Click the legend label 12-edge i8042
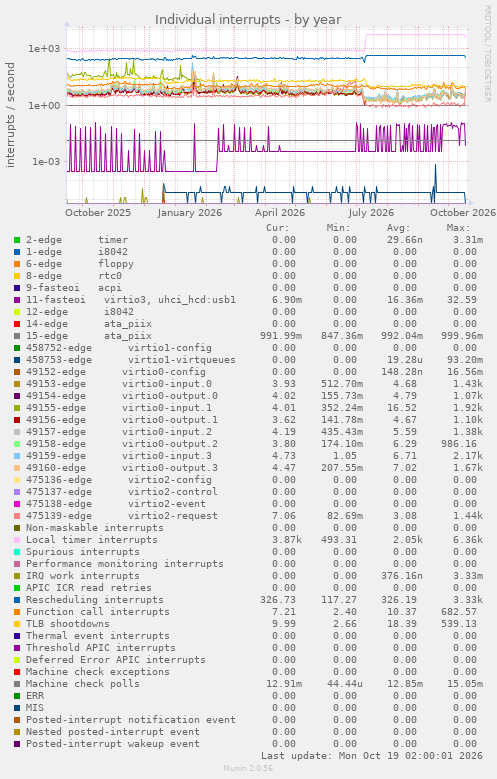 [x=80, y=312]
